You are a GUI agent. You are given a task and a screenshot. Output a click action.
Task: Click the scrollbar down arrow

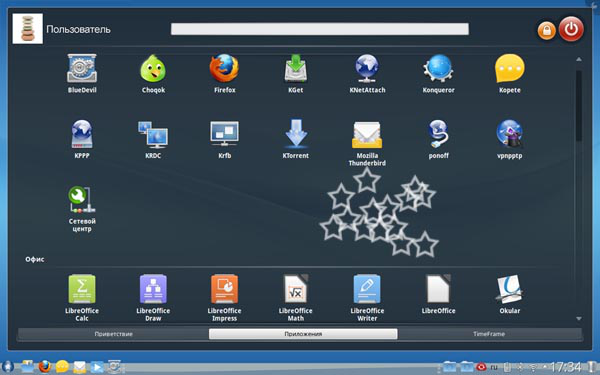[579, 319]
